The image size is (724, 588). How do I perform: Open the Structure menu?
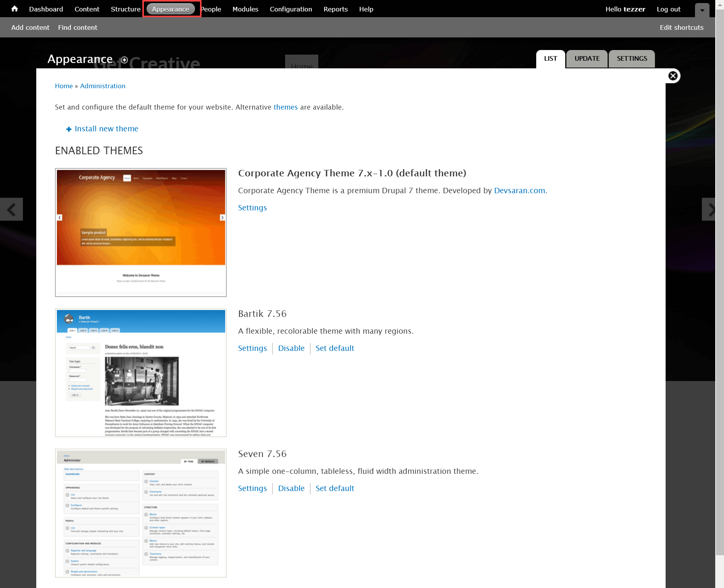(x=126, y=9)
